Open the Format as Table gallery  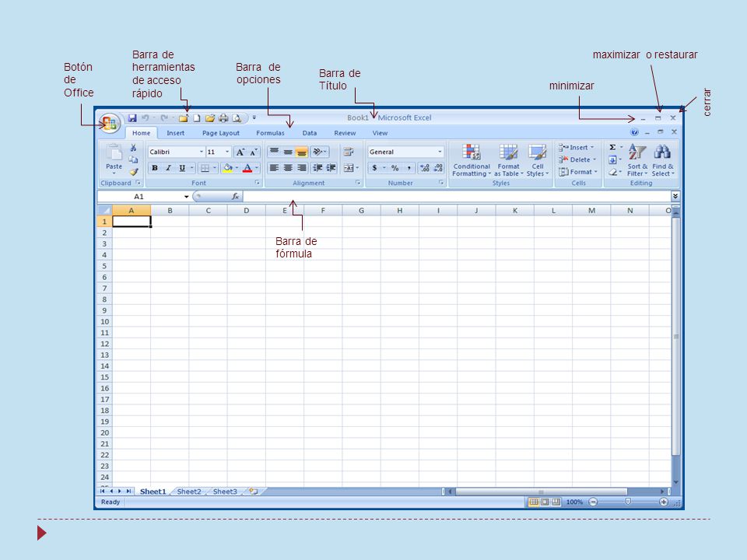pos(509,160)
